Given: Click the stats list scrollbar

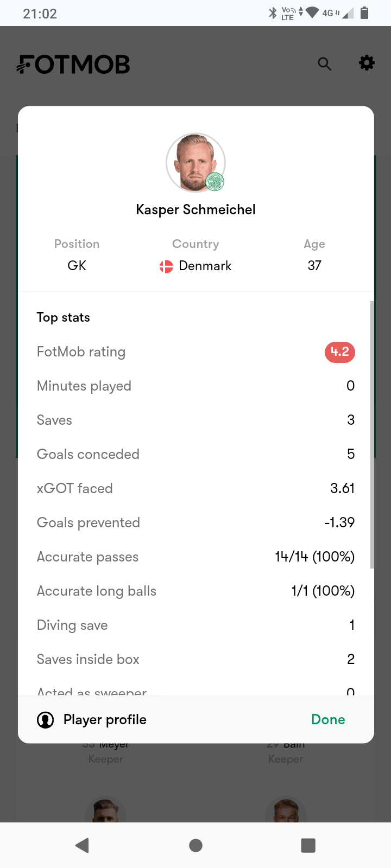Looking at the screenshot, I should coord(372,434).
